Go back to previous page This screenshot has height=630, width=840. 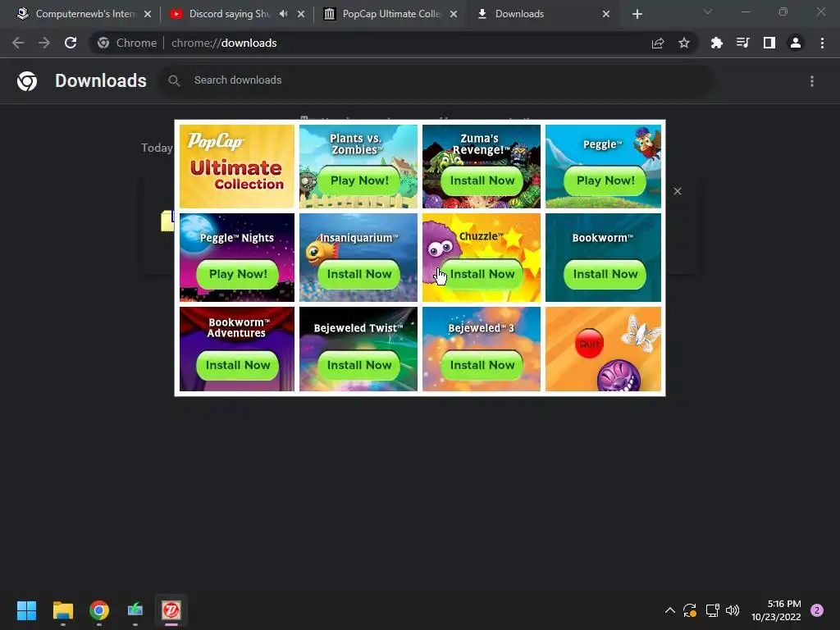pos(18,43)
